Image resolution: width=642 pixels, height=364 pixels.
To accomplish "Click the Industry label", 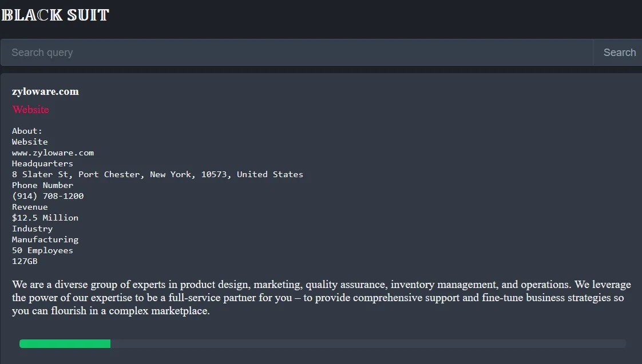I will click(x=32, y=229).
